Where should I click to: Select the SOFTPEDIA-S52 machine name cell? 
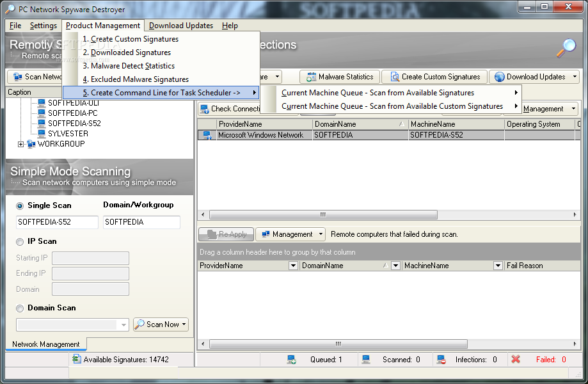tap(456, 135)
